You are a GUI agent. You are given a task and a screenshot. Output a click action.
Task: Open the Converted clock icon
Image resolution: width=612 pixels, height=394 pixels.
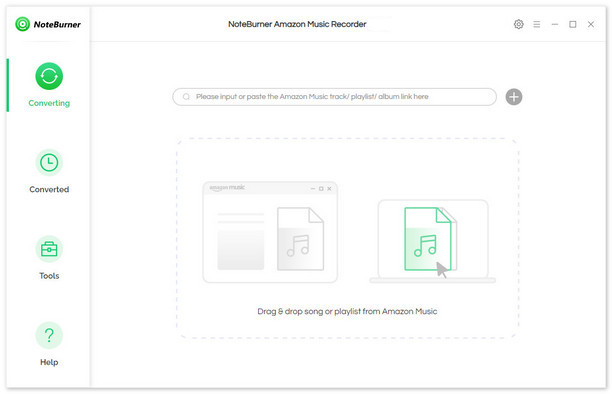click(x=49, y=162)
